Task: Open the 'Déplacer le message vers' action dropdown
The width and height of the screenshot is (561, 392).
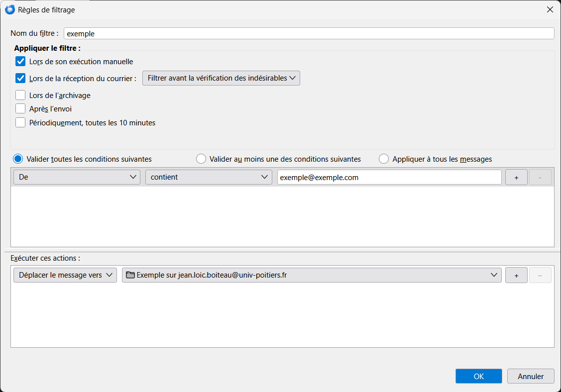Action: point(65,275)
